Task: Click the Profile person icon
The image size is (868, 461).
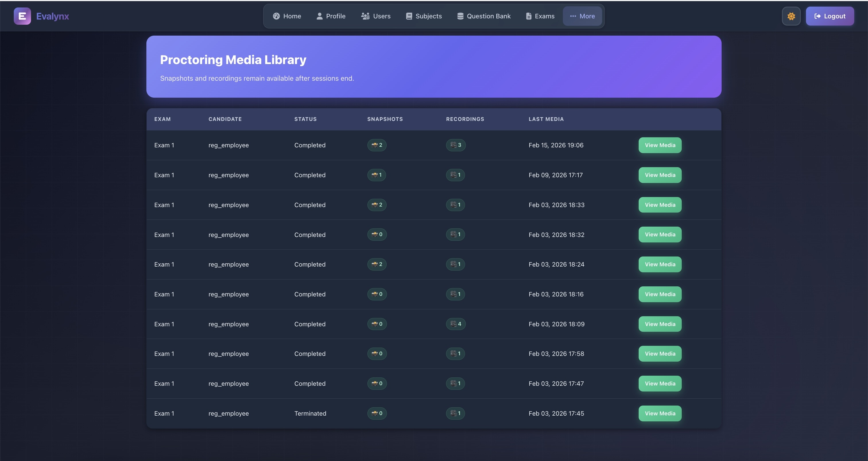Action: pos(319,16)
